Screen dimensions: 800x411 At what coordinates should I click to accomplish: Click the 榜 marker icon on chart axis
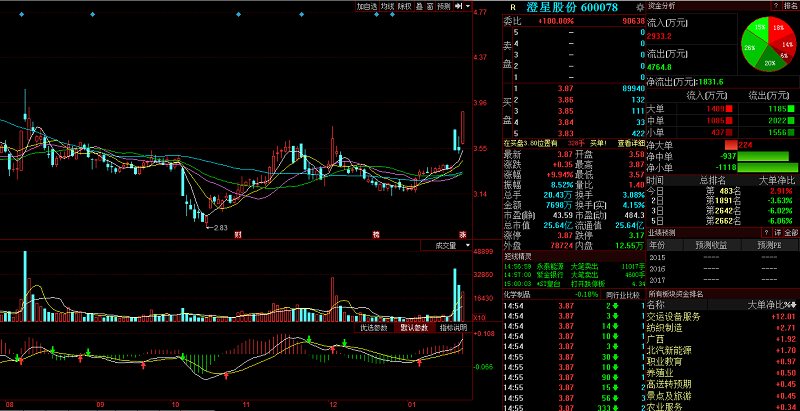376,234
